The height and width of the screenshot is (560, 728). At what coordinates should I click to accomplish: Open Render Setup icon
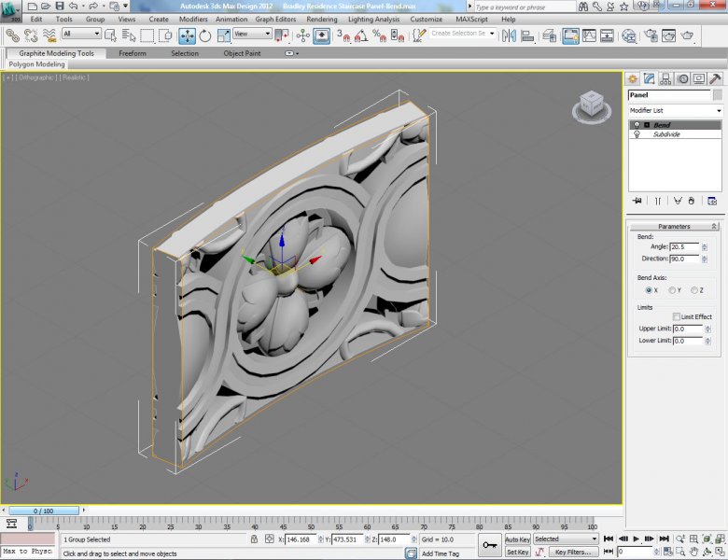[651, 35]
